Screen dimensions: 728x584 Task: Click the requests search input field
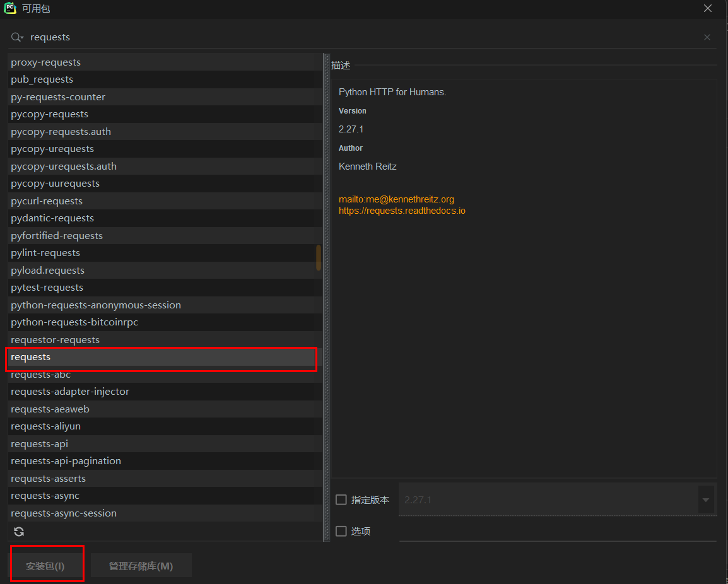pyautogui.click(x=362, y=37)
